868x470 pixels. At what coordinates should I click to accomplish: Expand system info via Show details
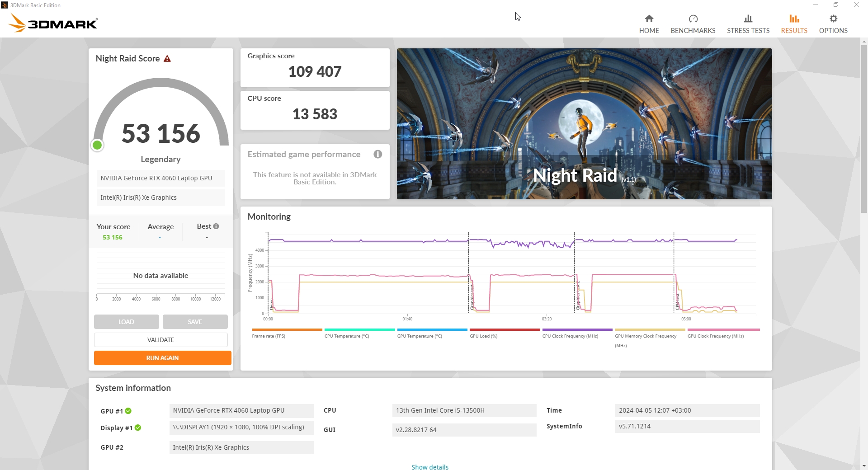(x=430, y=467)
